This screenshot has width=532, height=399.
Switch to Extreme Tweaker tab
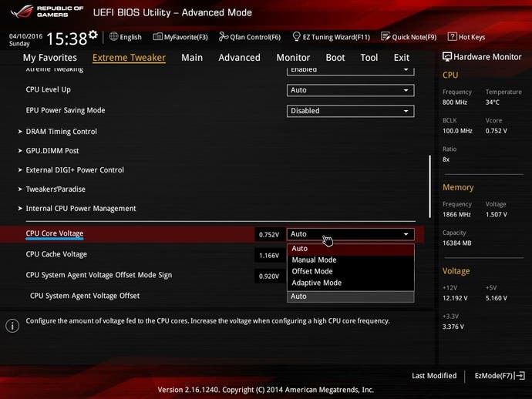coord(129,58)
